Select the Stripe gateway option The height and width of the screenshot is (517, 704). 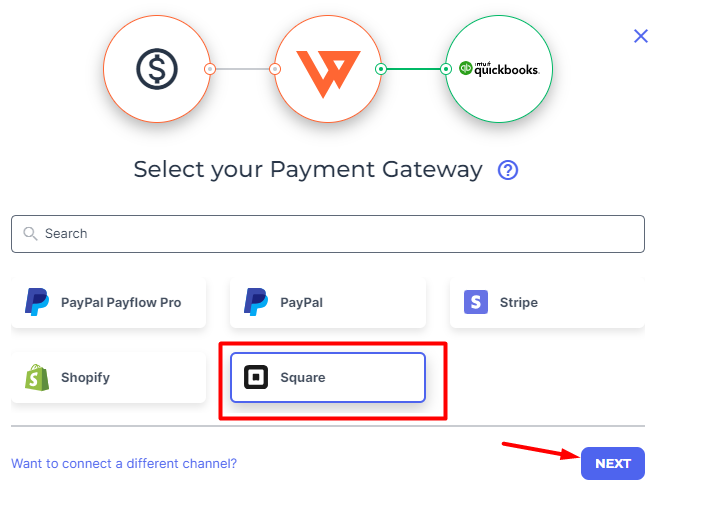[x=547, y=302]
